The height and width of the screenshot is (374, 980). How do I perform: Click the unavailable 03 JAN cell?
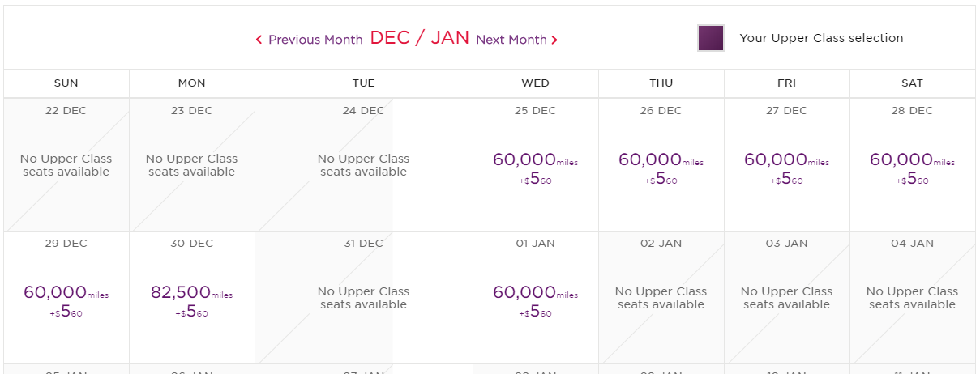click(787, 298)
